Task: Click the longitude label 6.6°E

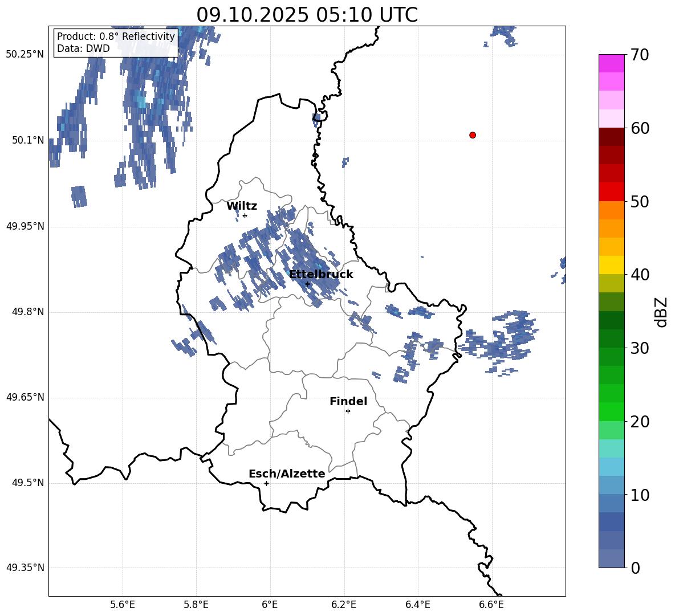Action: click(491, 605)
